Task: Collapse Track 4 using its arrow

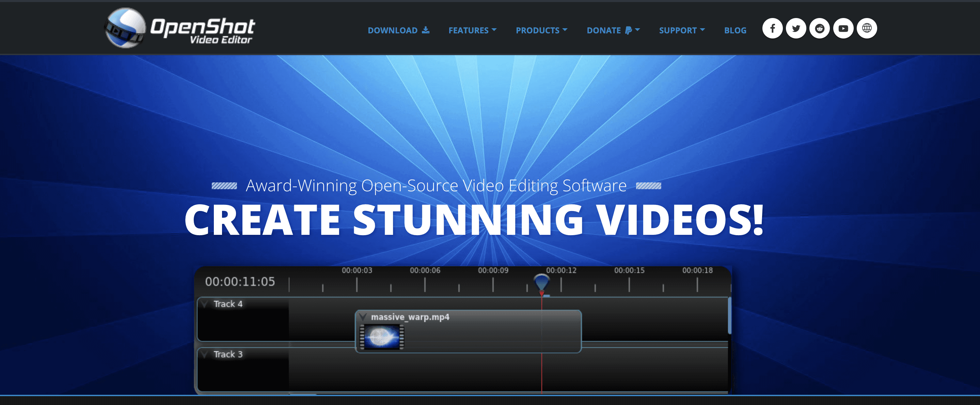Action: tap(205, 304)
